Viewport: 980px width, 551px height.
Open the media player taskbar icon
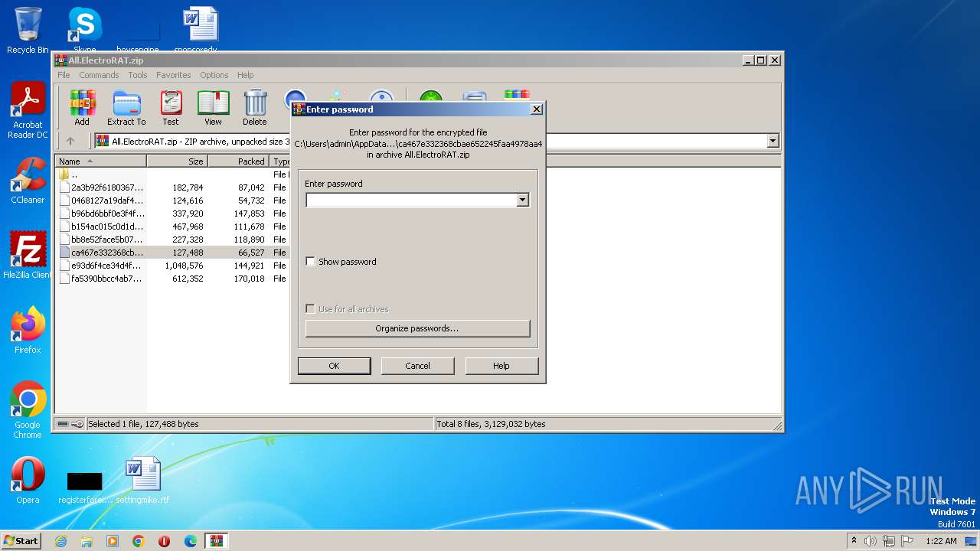click(113, 541)
